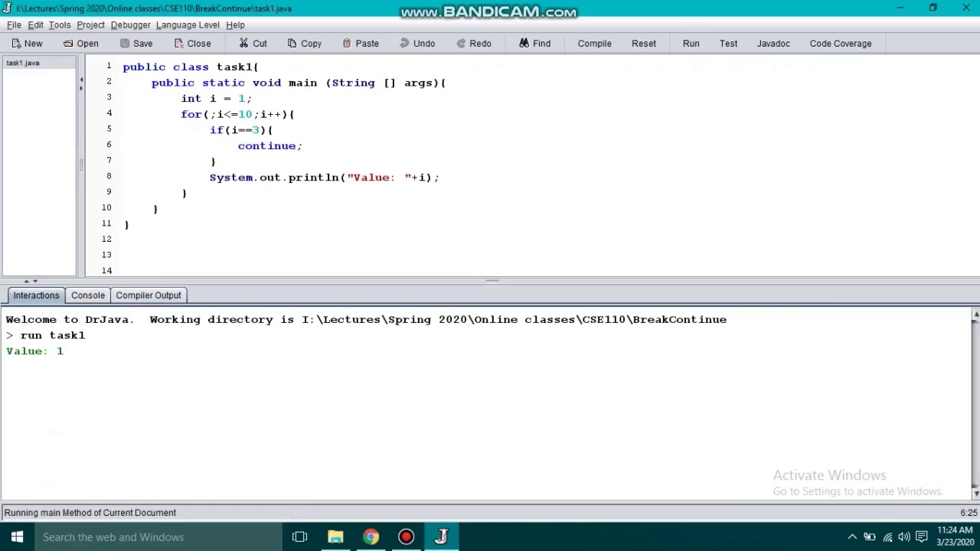Viewport: 980px width, 551px height.
Task: Open the Action Center notifications icon
Action: click(922, 537)
